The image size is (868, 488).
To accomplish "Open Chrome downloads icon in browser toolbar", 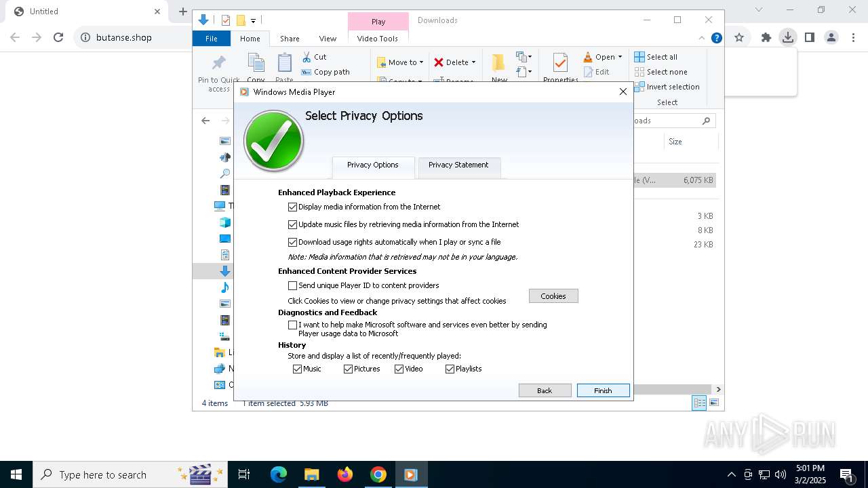I will pyautogui.click(x=787, y=37).
